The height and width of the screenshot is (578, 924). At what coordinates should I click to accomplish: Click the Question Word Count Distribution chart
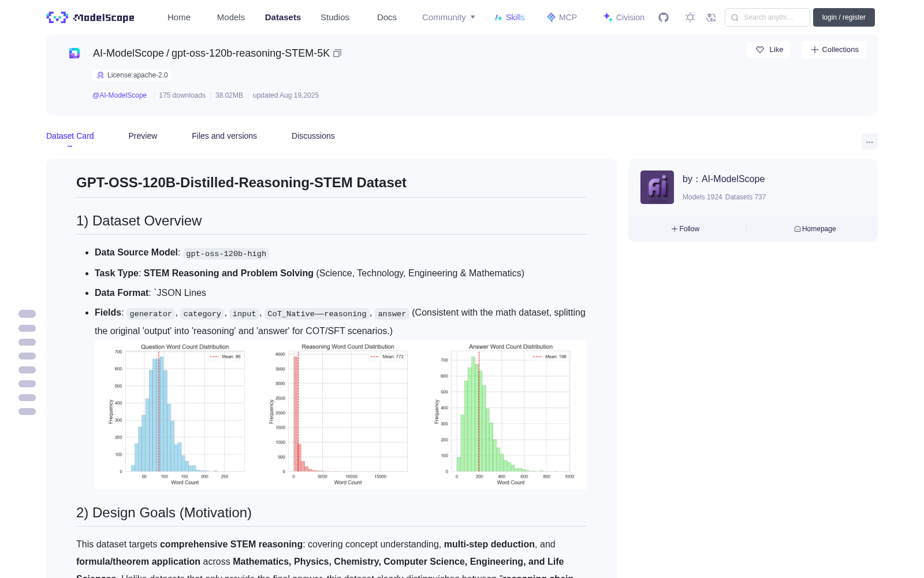click(x=177, y=414)
